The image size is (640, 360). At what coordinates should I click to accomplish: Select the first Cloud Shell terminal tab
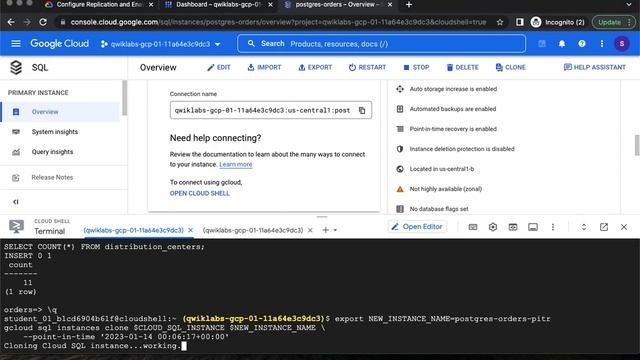[133, 230]
